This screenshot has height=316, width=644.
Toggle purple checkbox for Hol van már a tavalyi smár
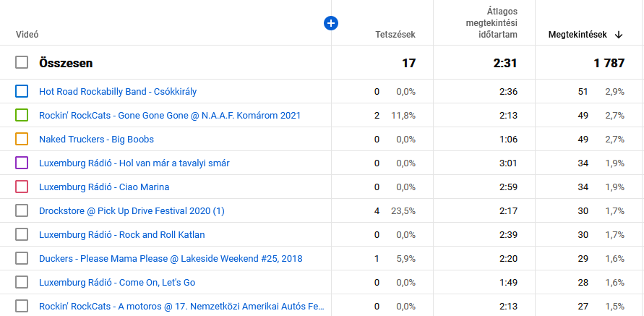pyautogui.click(x=22, y=163)
